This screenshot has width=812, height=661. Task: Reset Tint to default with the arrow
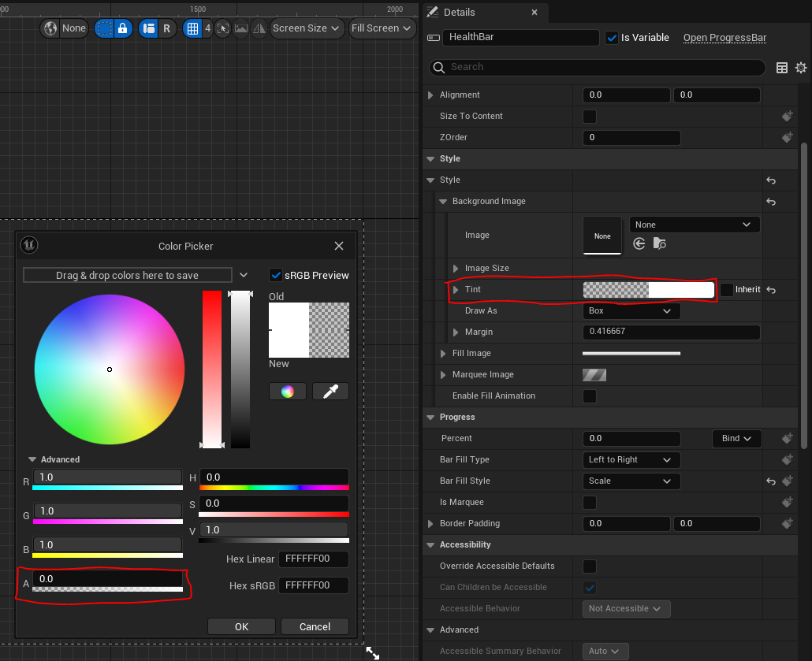pos(771,290)
